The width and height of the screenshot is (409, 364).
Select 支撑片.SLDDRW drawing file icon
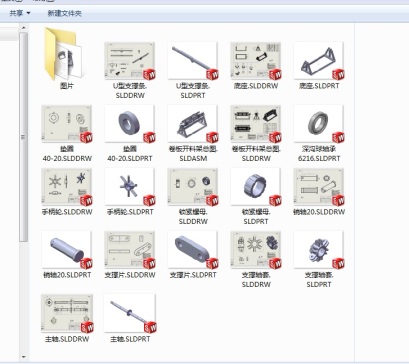(x=130, y=250)
